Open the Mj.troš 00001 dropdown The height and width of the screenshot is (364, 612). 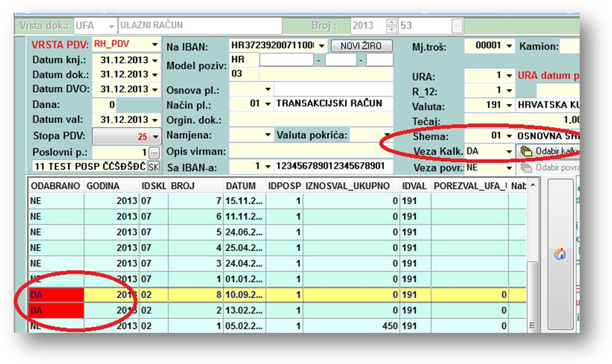(509, 46)
